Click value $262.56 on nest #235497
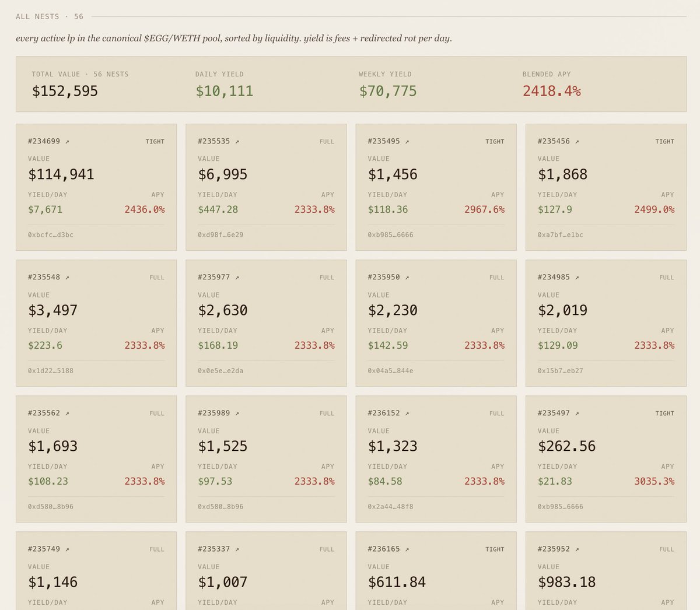Screen dimensions: 700x610 coord(567,446)
